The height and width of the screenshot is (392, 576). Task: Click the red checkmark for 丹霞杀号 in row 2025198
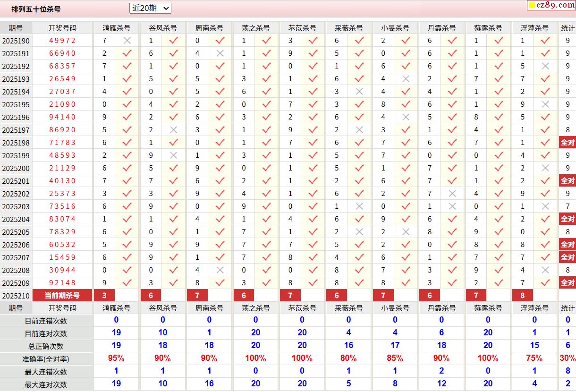[x=452, y=143]
